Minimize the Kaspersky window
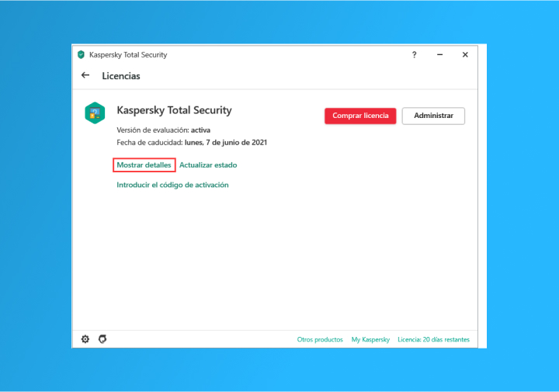This screenshot has height=392, width=559. coord(439,55)
